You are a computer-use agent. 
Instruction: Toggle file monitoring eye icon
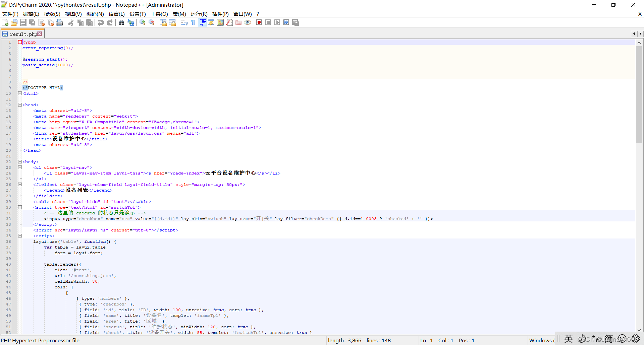point(248,22)
